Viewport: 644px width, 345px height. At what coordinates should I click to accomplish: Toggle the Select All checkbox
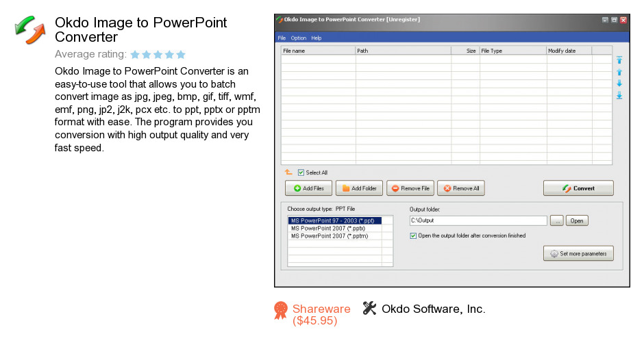301,172
